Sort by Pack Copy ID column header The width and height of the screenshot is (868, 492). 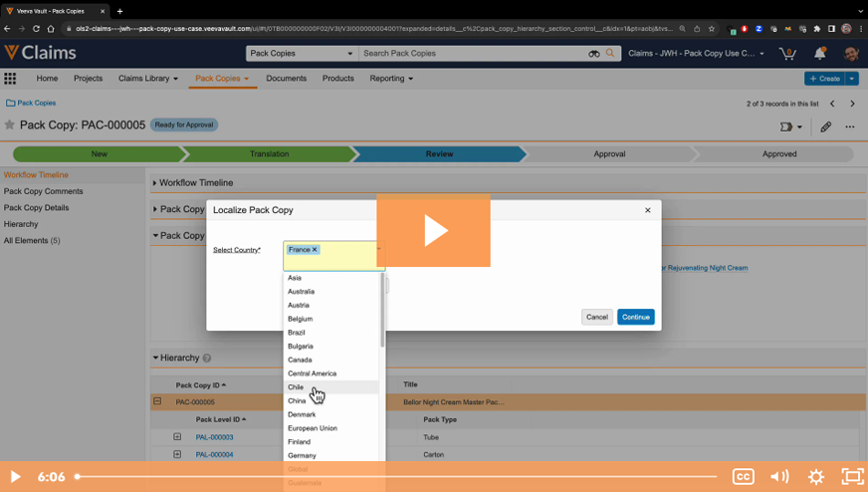(x=200, y=385)
